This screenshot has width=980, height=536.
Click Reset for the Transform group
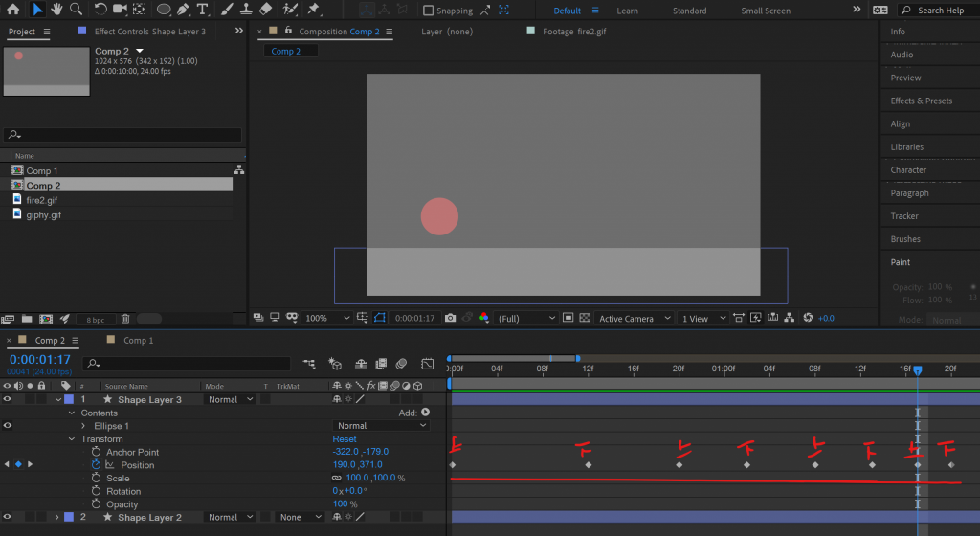[344, 439]
